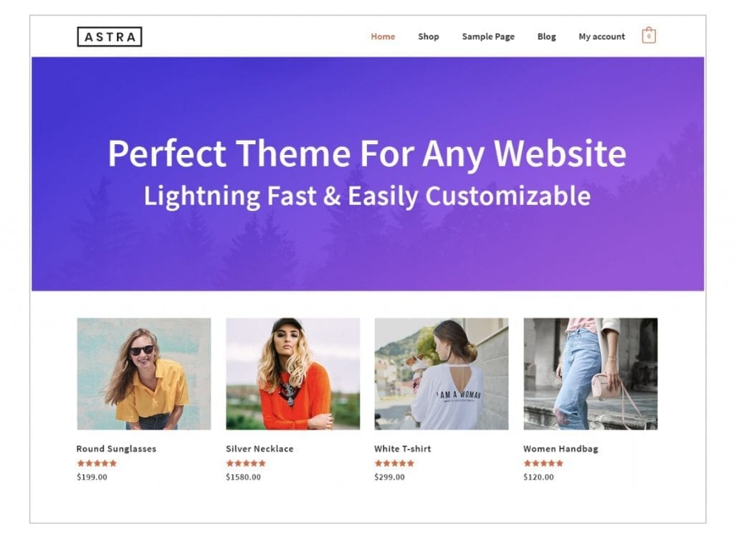Image resolution: width=734 pixels, height=560 pixels.
Task: Open the Round Sunglasses product link
Action: point(116,449)
